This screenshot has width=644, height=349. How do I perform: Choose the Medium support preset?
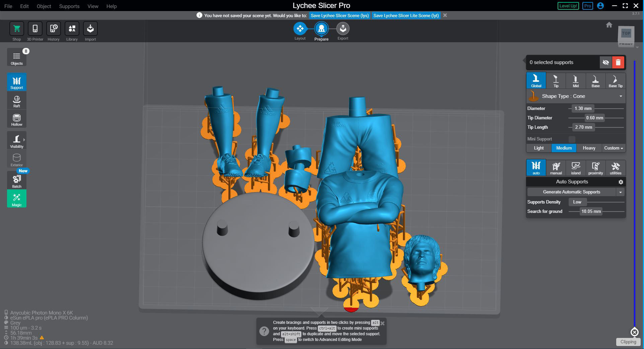pyautogui.click(x=564, y=148)
